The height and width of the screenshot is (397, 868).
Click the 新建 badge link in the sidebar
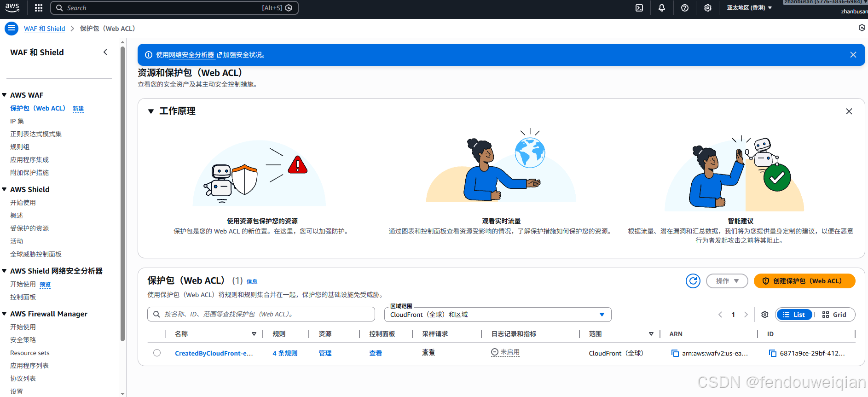click(x=78, y=109)
